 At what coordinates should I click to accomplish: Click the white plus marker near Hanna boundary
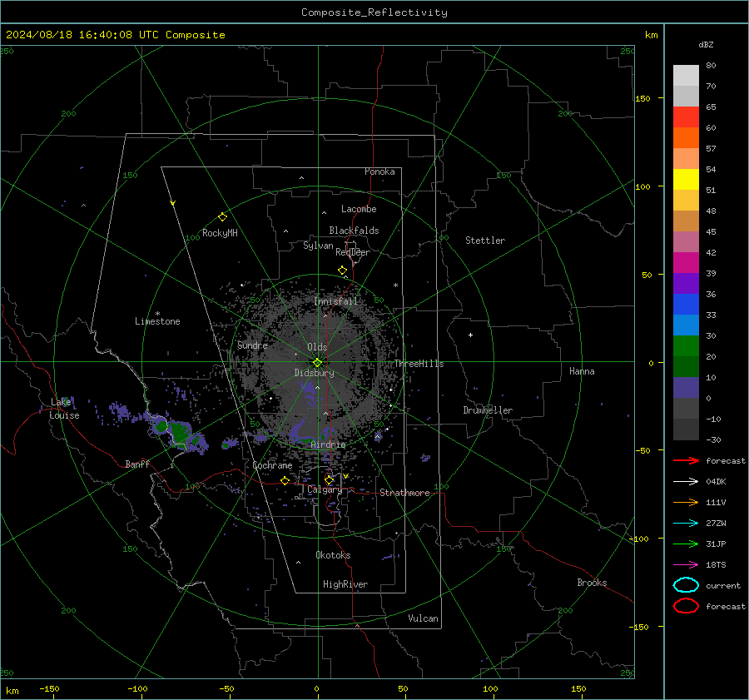pos(470,335)
